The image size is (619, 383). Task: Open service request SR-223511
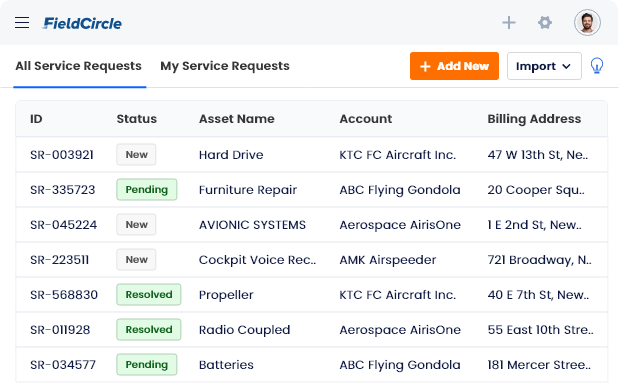tap(60, 260)
